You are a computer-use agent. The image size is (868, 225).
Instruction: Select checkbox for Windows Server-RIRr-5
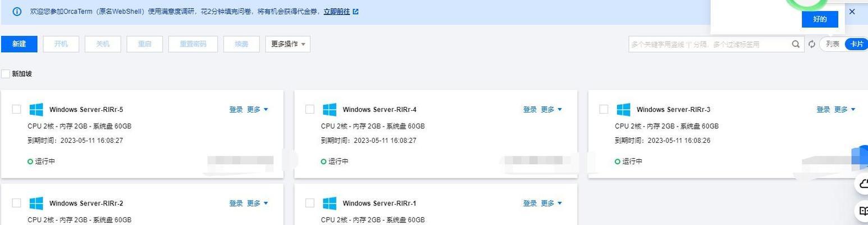coord(16,109)
